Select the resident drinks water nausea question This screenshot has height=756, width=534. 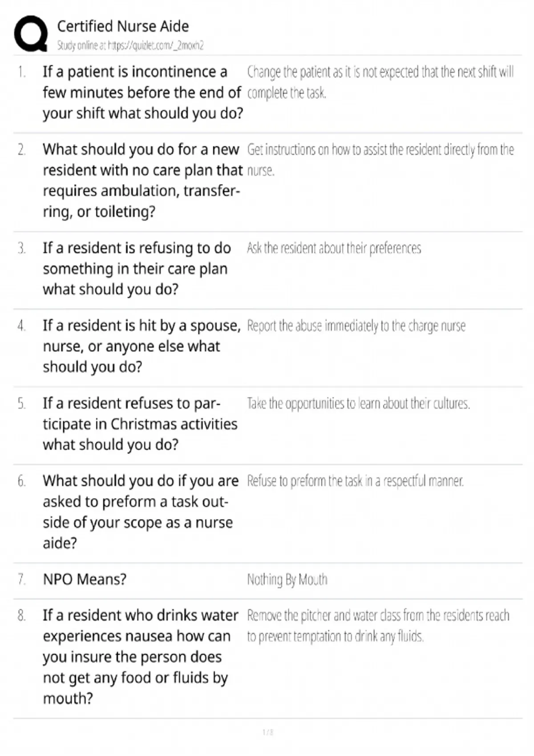point(141,657)
